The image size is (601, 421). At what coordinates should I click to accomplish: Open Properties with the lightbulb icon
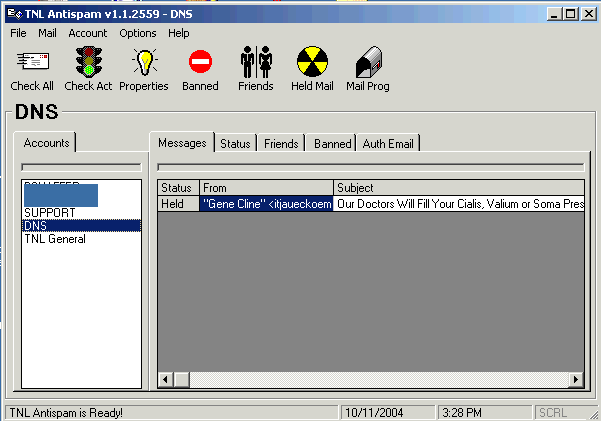click(144, 62)
